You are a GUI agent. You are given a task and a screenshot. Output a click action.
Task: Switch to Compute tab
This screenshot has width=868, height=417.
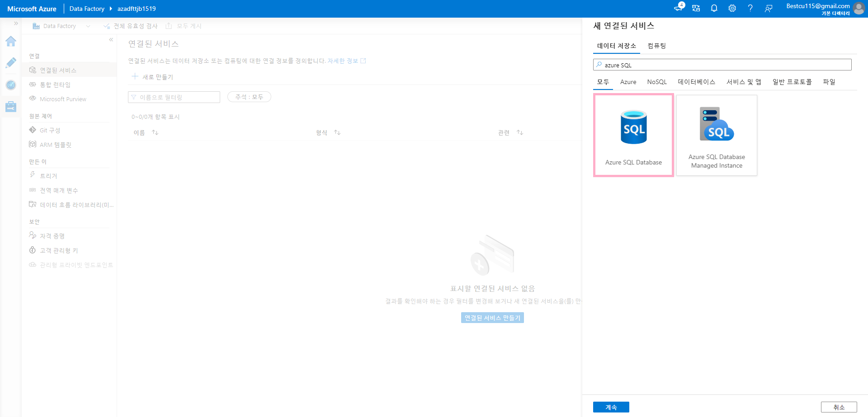pos(656,46)
